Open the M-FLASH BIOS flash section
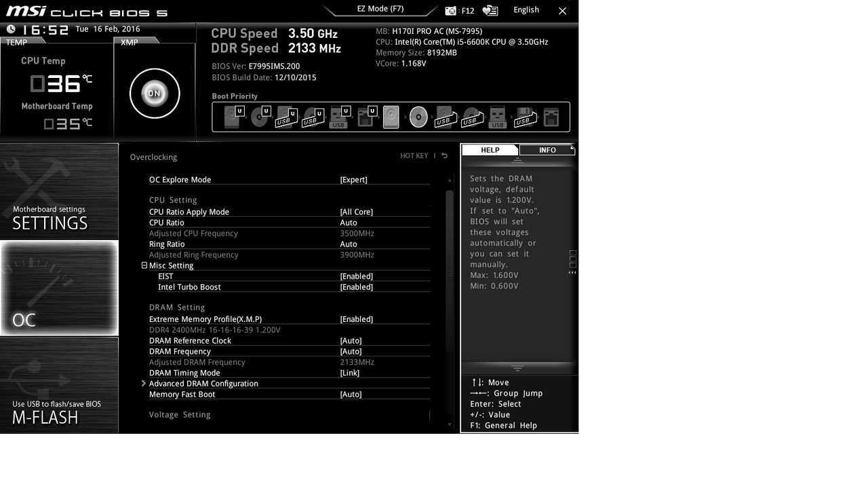This screenshot has width=868, height=488. click(59, 385)
